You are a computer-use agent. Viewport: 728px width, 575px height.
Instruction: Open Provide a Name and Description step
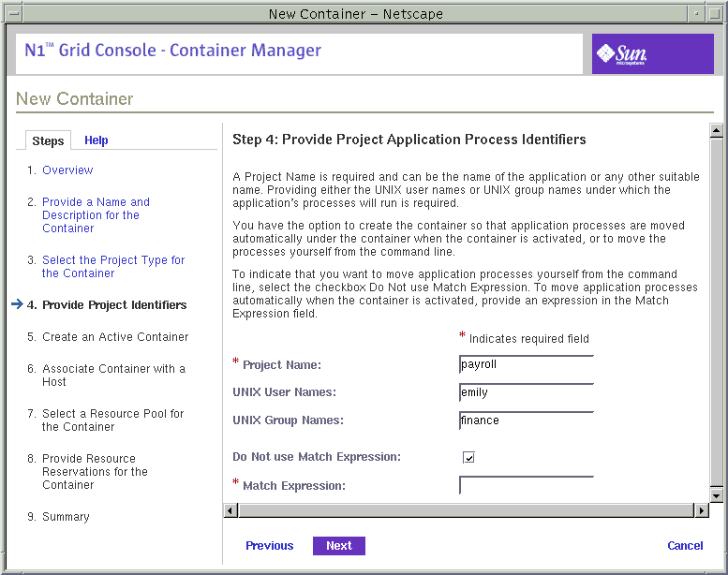tap(96, 214)
